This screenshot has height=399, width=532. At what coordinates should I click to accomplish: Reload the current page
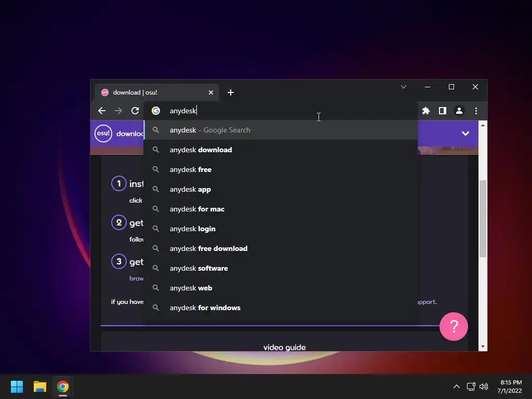135,111
